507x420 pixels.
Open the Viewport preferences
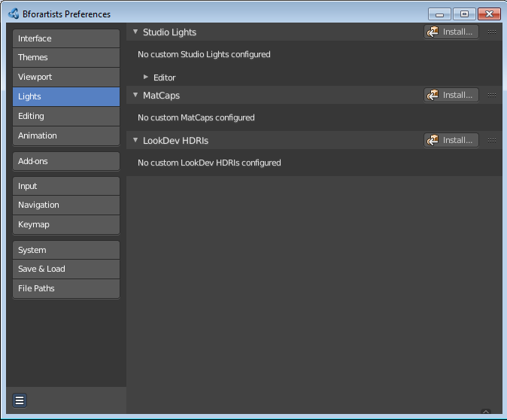[66, 77]
